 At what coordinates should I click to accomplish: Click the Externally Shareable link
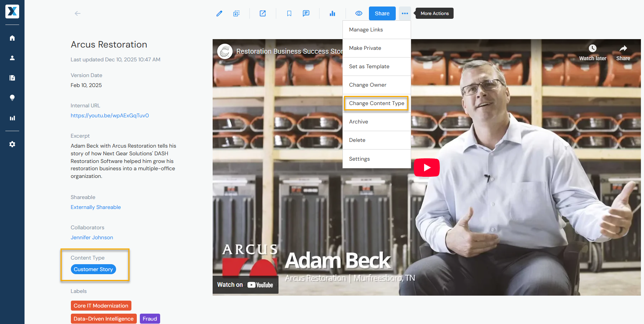click(96, 207)
